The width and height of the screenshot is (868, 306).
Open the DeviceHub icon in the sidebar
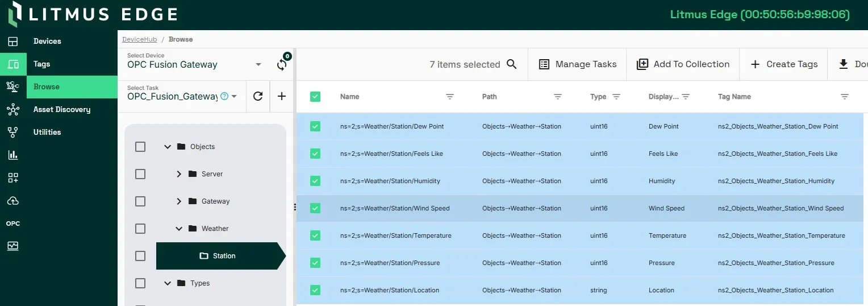[13, 64]
